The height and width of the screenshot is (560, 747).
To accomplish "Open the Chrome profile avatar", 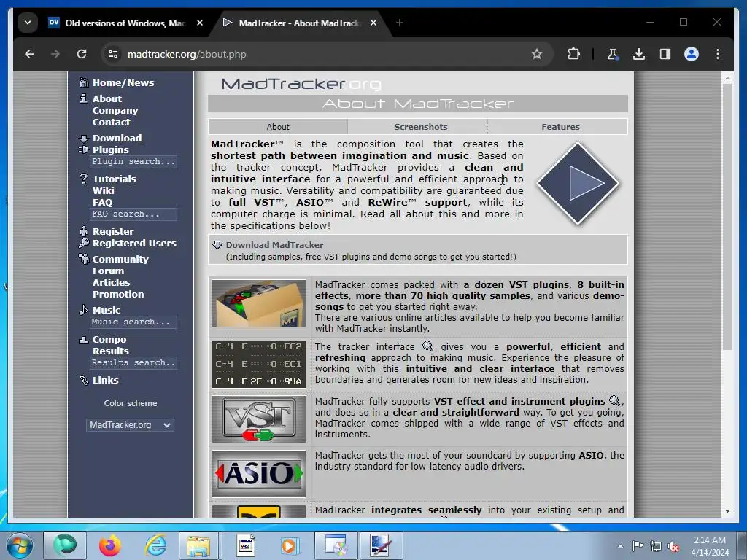I will [x=692, y=54].
